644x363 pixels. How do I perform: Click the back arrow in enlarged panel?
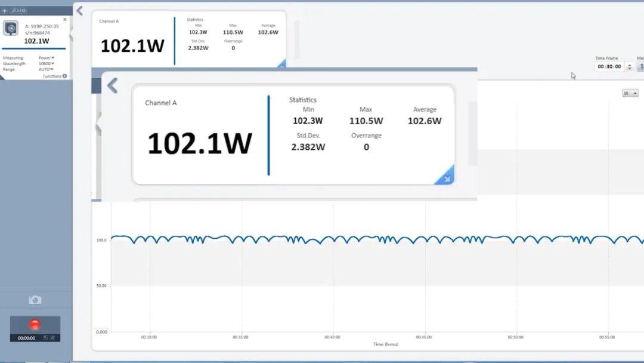[x=112, y=86]
